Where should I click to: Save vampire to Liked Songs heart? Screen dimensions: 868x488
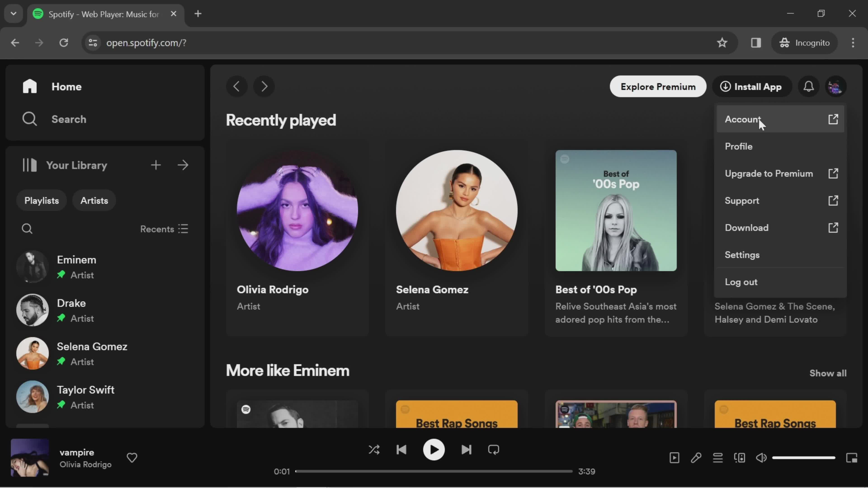(132, 458)
